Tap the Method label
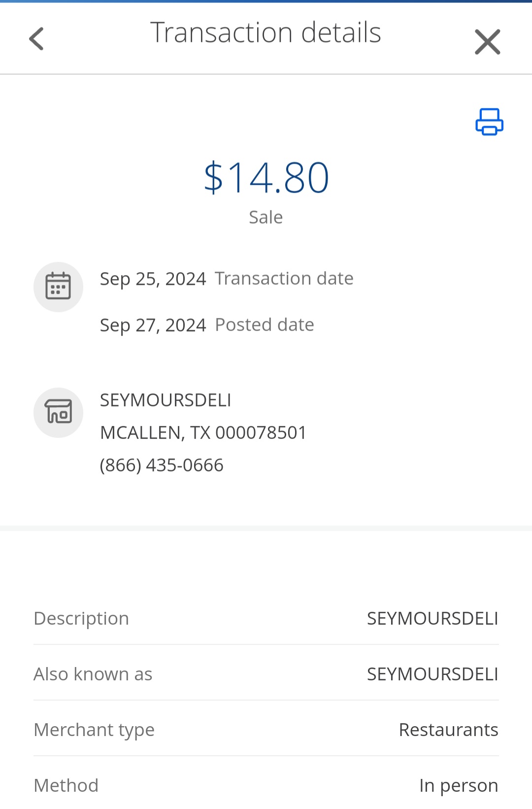This screenshot has width=532, height=809. pos(66,786)
